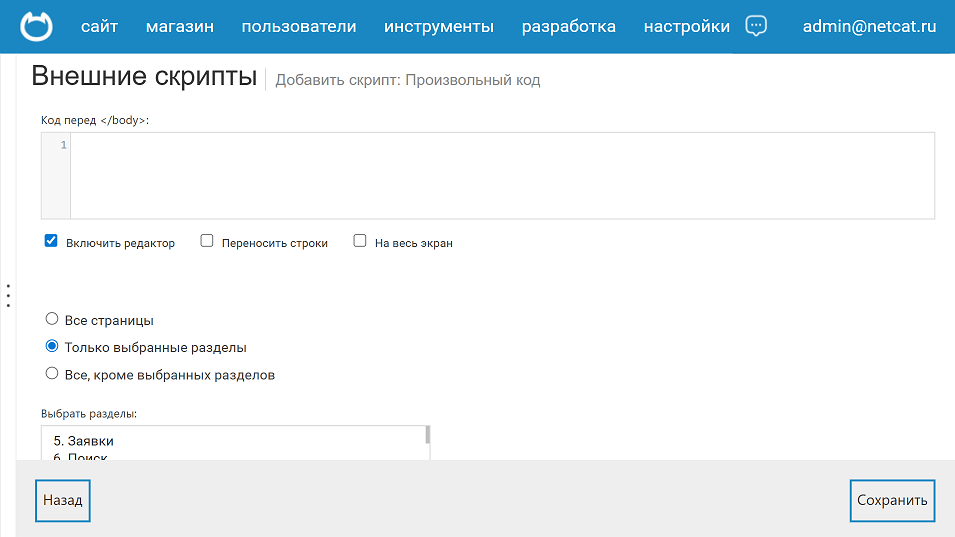Select the Все страницы radio option
This screenshot has width=955, height=537.
[x=52, y=320]
